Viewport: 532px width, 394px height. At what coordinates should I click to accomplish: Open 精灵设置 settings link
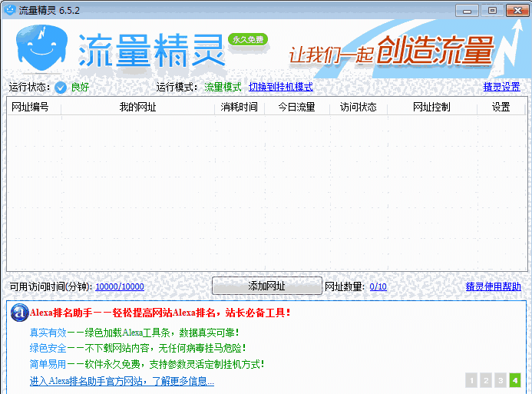pos(501,88)
